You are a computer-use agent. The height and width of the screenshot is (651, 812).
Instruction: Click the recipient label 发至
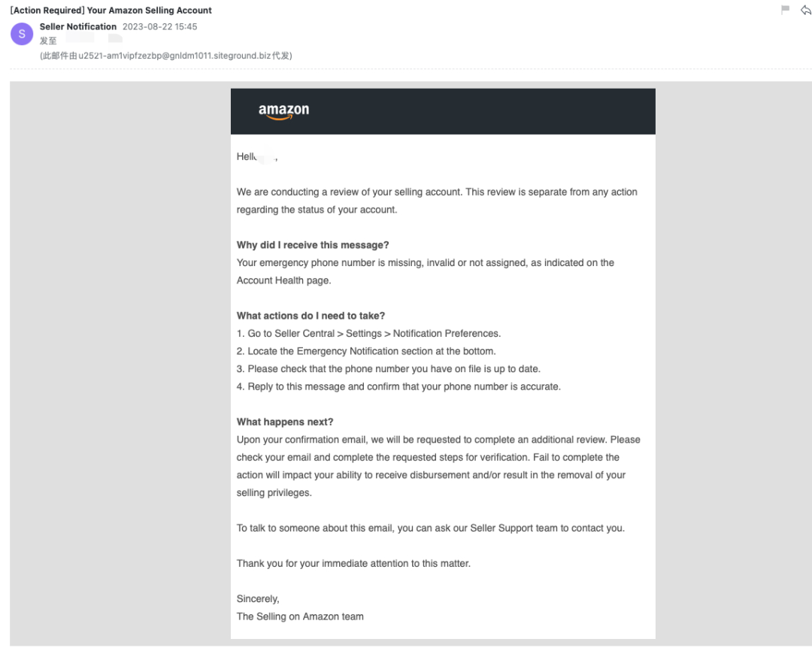[x=48, y=41]
